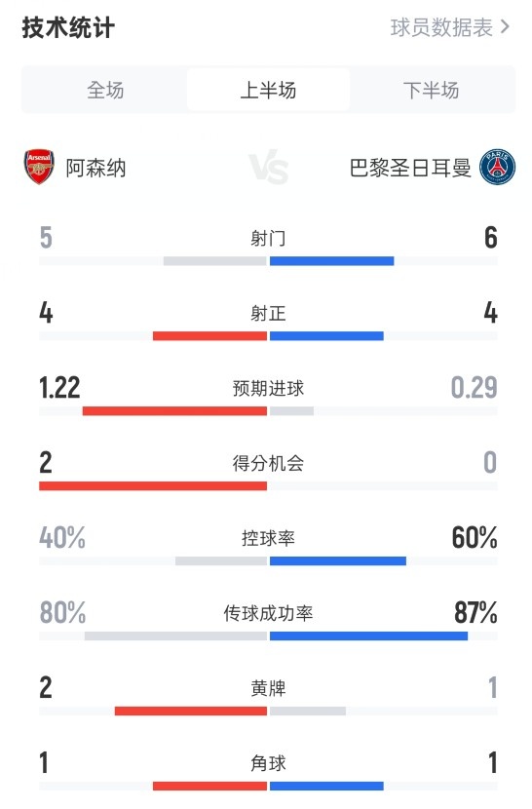Switch to the 全场 tab
The image size is (532, 809).
point(105,90)
